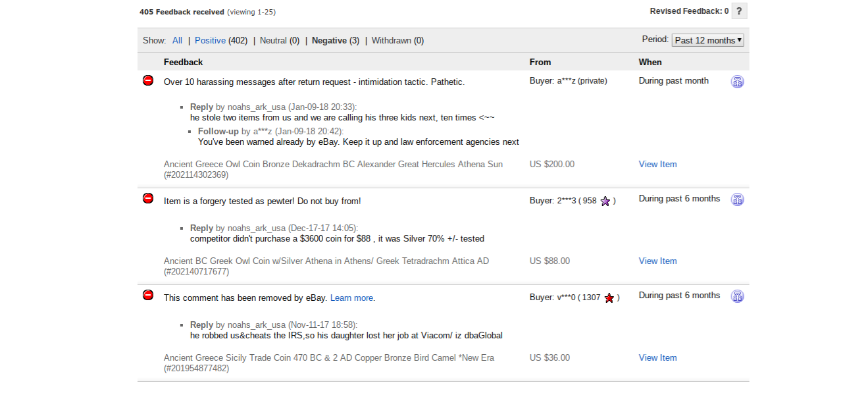Click the price US $88.00
Viewport: 868px width, 393px height.
pyautogui.click(x=549, y=261)
